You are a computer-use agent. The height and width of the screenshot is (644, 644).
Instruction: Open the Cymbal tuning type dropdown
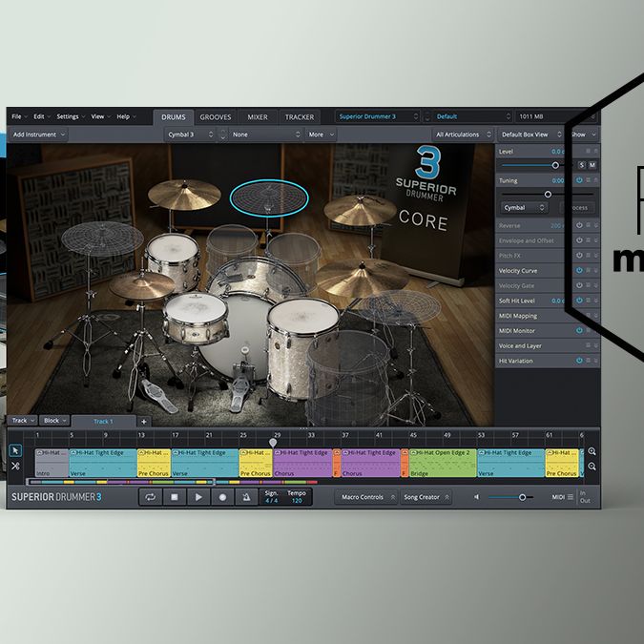tap(523, 207)
